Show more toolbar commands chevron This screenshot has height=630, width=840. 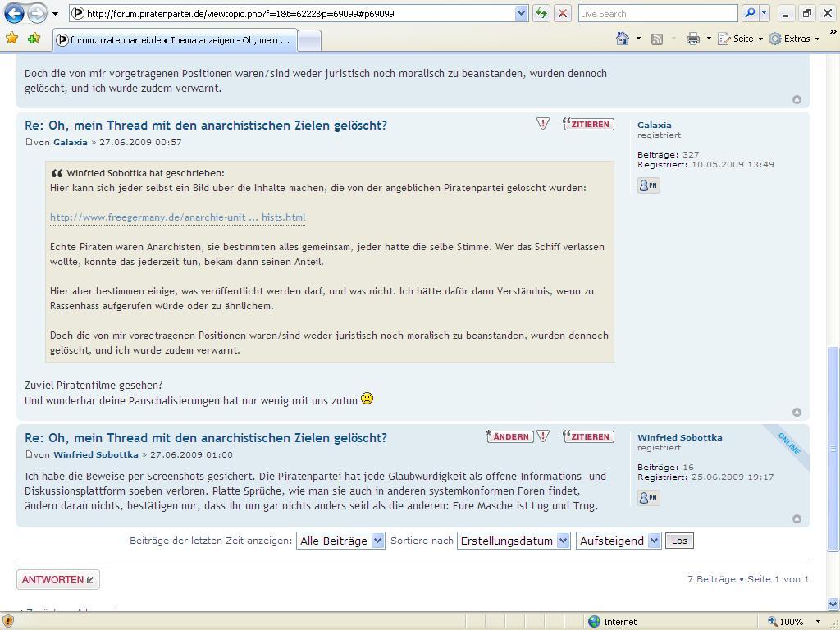[833, 33]
